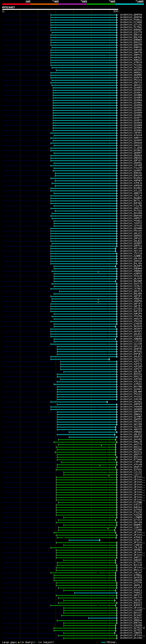Select the UniRef100_Q42242 label
Image resolution: width=146 pixels, height=644 pixels.
point(131,359)
